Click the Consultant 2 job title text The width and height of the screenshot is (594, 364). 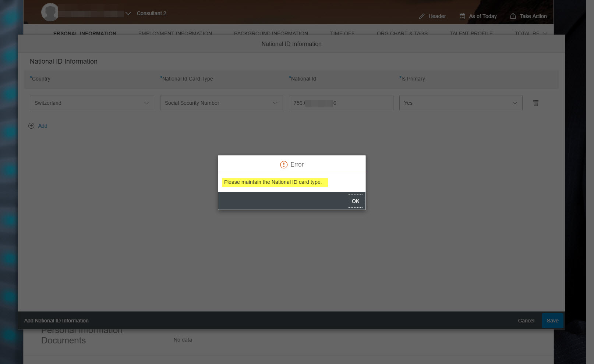click(x=151, y=13)
